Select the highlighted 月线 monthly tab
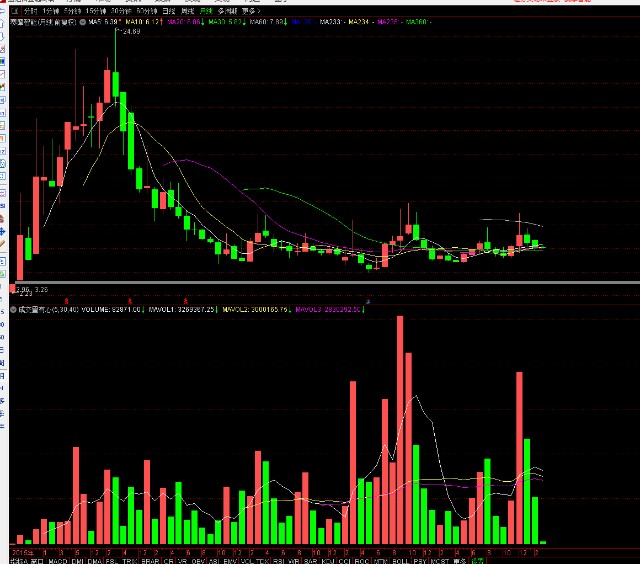 pos(206,11)
